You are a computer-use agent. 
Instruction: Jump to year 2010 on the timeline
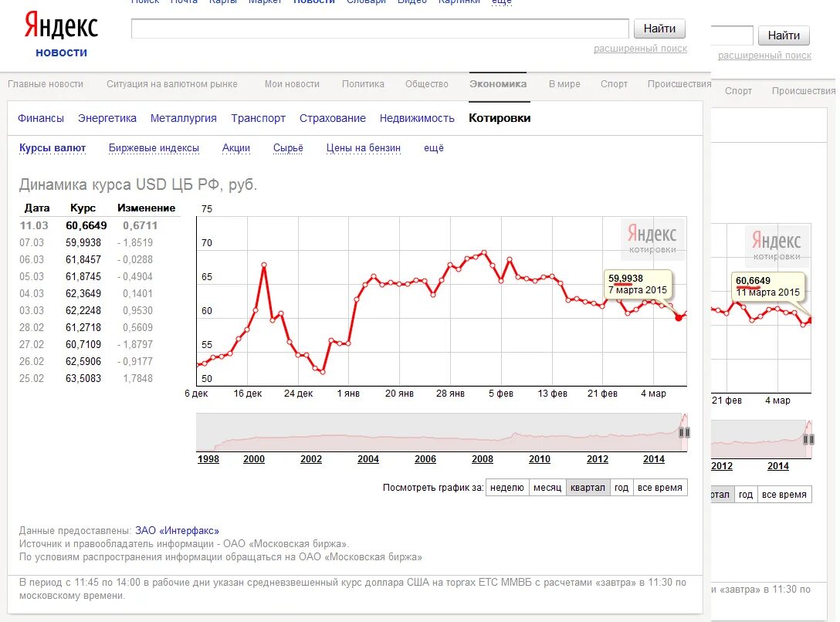pyautogui.click(x=540, y=459)
